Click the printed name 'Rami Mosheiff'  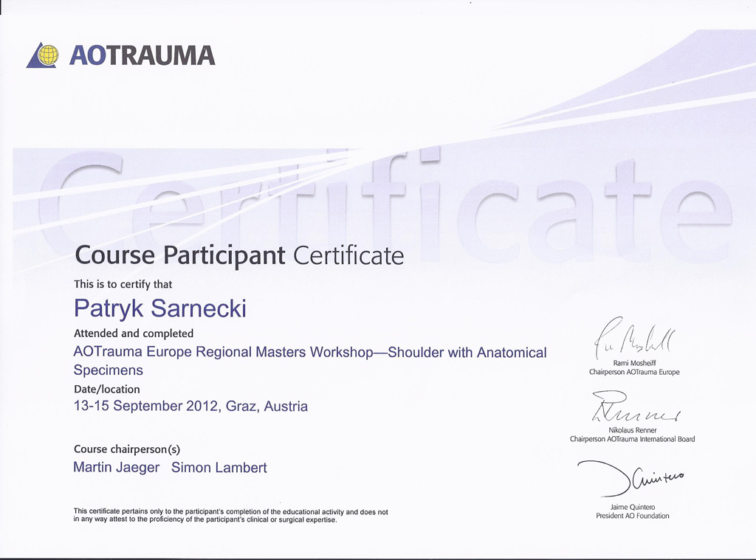click(x=634, y=364)
